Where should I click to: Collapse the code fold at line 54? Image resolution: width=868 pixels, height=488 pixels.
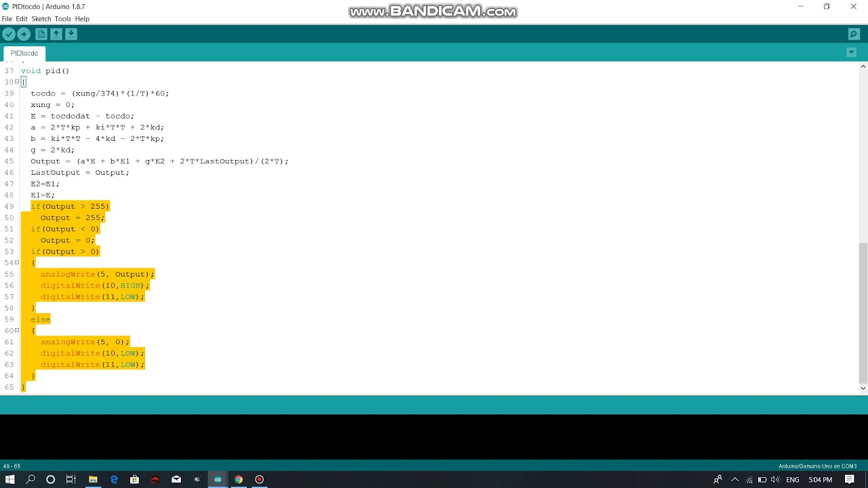(x=17, y=263)
